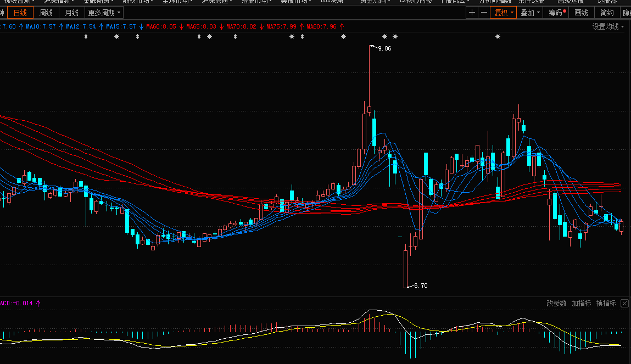Open the 叠加 overlay dropdown
Viewport: 631px width, 364px height.
pos(529,13)
